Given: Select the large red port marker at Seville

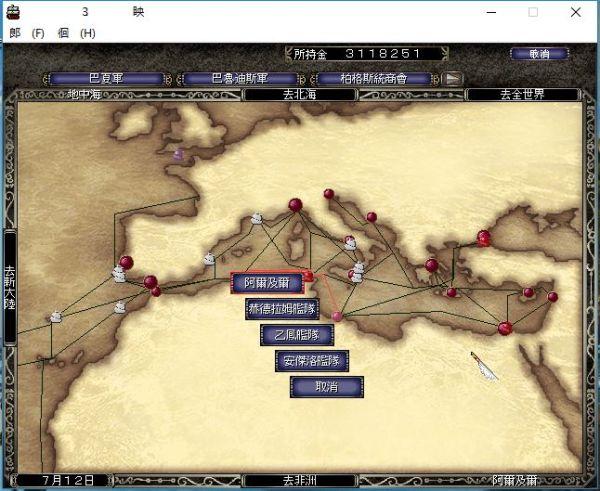Looking at the screenshot, I should coord(150,282).
